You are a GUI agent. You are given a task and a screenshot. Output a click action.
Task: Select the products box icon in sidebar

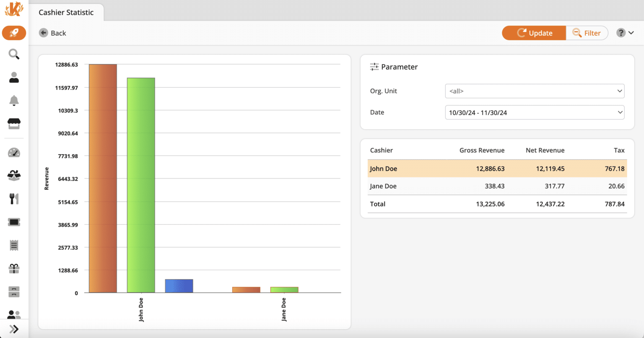14,175
